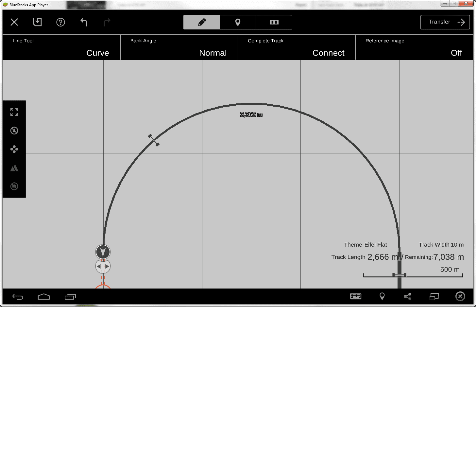Toggle the compass rotation lock icon
This screenshot has width=476, height=456.
[x=14, y=131]
